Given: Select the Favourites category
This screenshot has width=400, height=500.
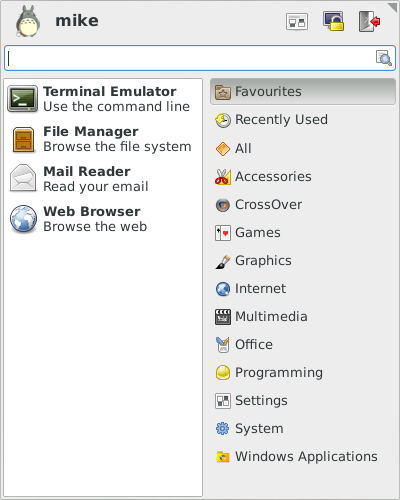Looking at the screenshot, I should (303, 92).
